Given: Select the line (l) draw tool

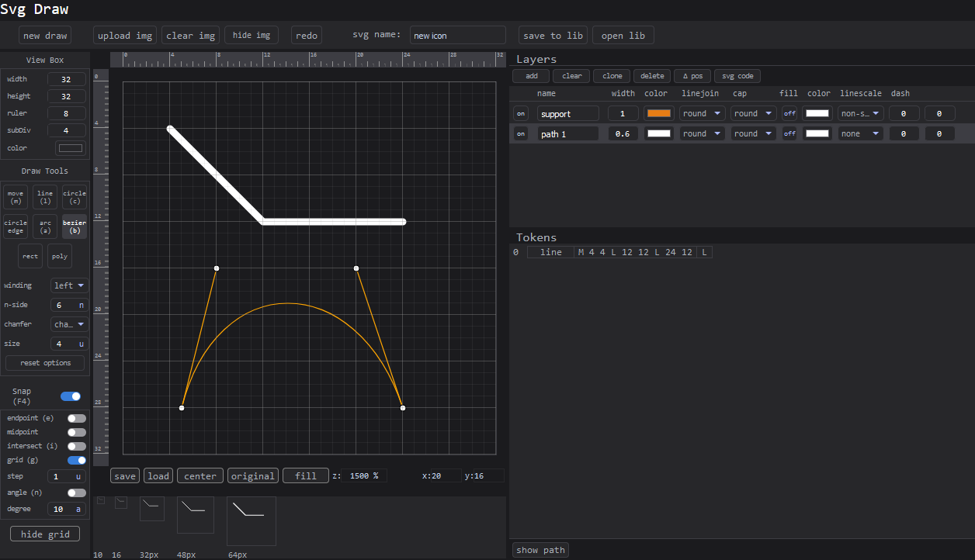Looking at the screenshot, I should click(x=45, y=197).
